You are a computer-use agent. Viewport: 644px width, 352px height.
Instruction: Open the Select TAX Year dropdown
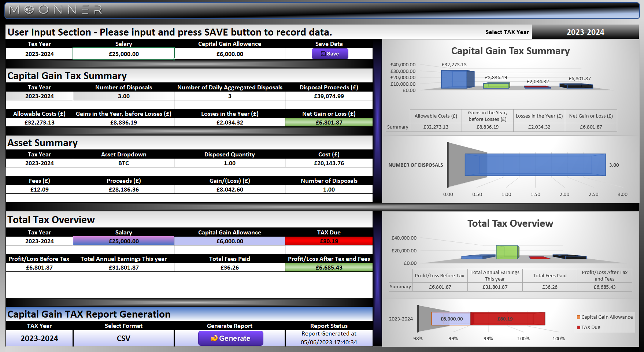585,32
